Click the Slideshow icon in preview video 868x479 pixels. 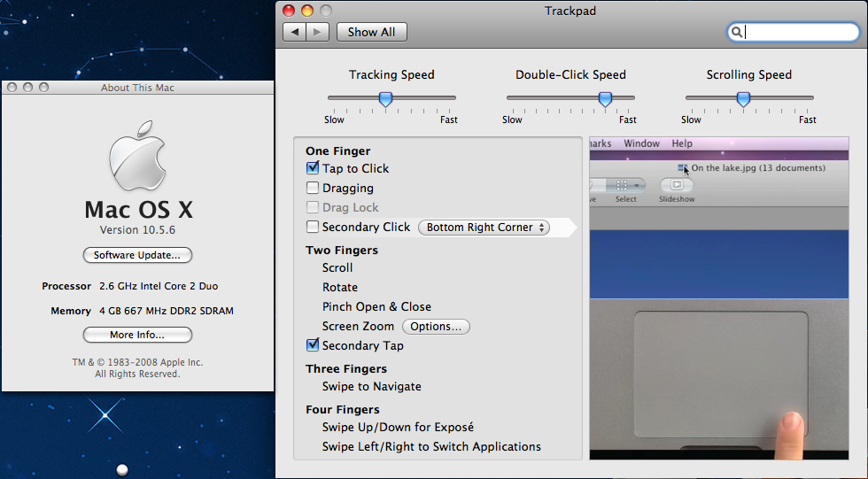677,185
